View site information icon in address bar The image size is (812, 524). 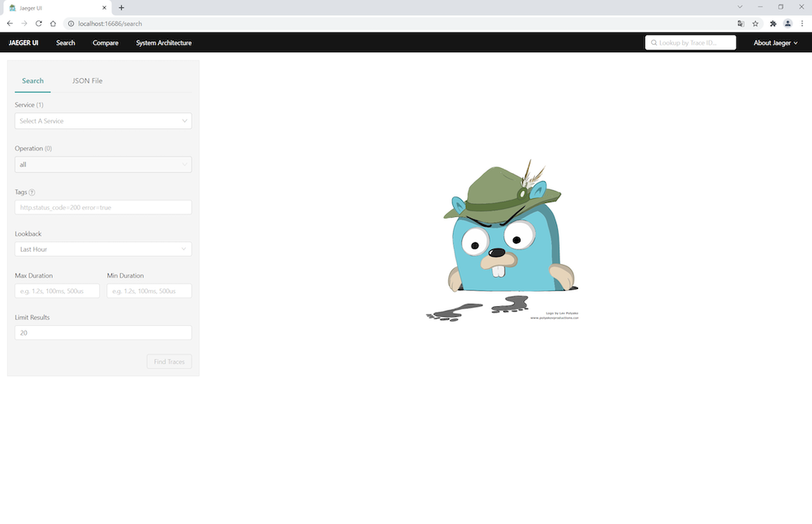tap(71, 24)
